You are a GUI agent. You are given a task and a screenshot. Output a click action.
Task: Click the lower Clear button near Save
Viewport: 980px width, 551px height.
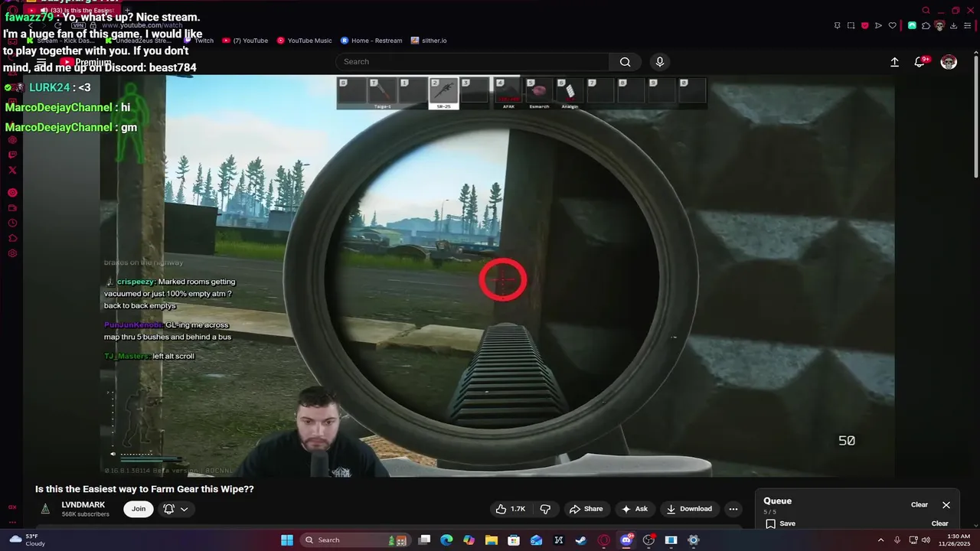click(939, 523)
